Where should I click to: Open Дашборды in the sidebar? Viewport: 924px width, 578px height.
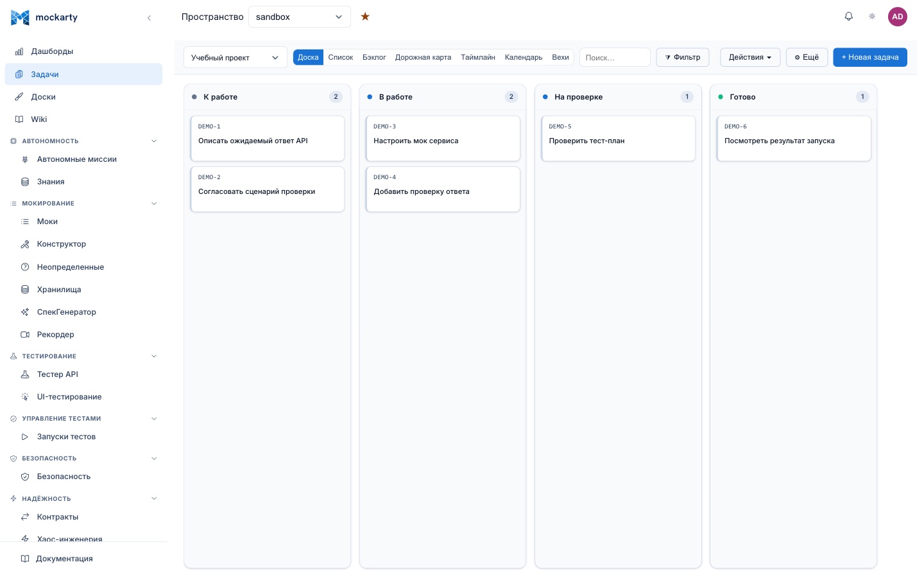pyautogui.click(x=83, y=51)
